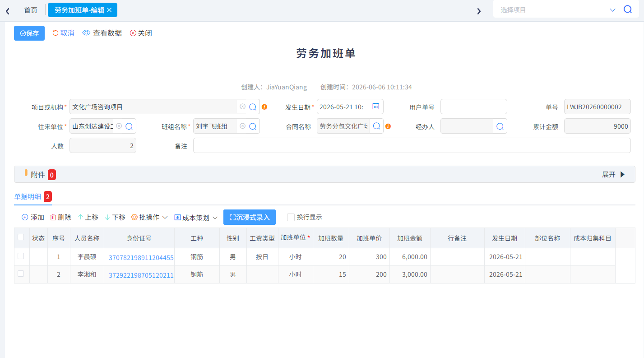Select the checkbox for row 李晨硕
Viewport: 644px width, 358px height.
[21, 256]
